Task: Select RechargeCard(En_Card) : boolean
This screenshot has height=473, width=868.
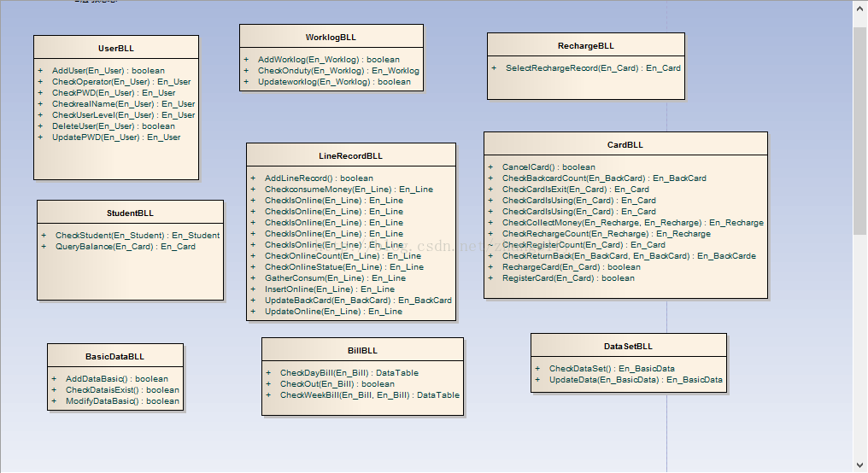Action: point(572,266)
